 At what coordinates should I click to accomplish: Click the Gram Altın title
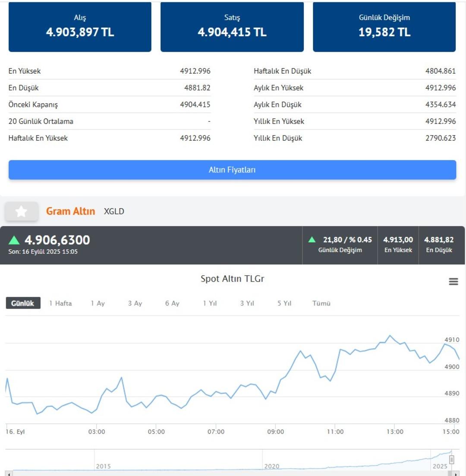pyautogui.click(x=70, y=211)
